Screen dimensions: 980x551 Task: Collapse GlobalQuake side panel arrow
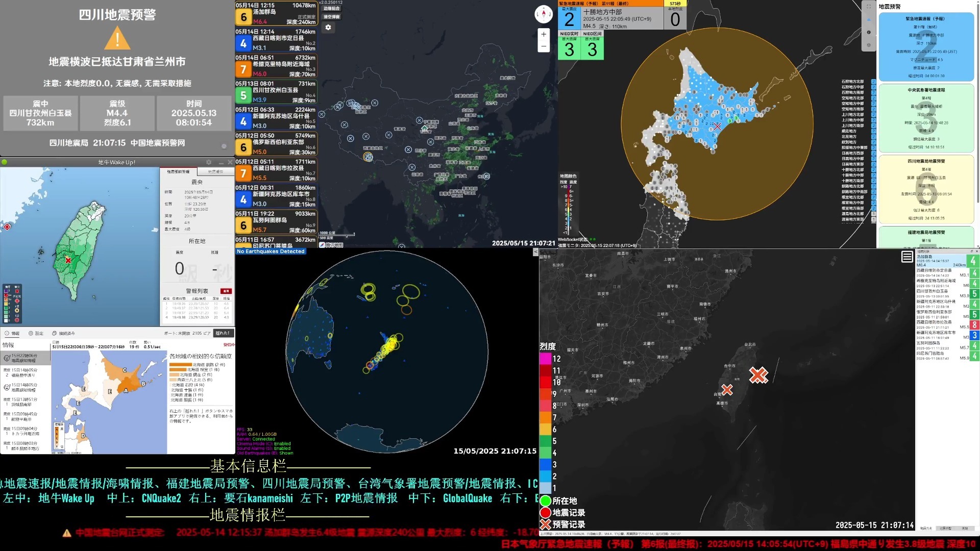(x=535, y=252)
